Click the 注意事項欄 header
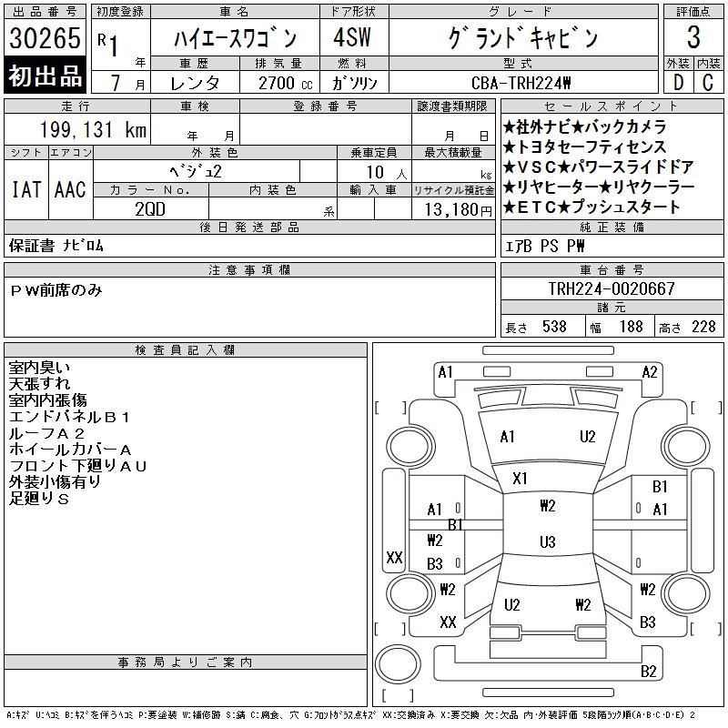728x728 pixels. point(249,269)
